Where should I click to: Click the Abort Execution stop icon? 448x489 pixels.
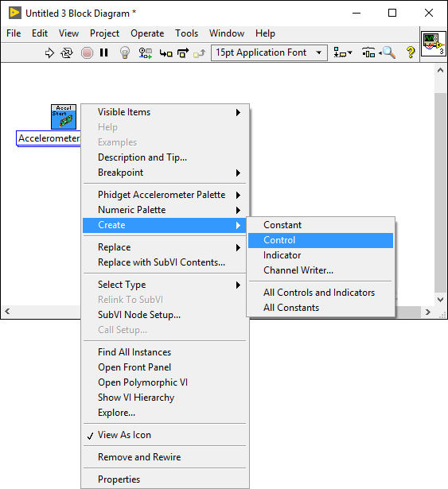coord(87,52)
